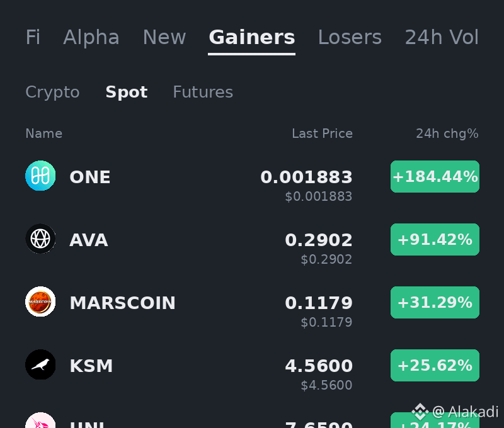Sort by the Name column header
This screenshot has height=428, width=504.
[43, 133]
